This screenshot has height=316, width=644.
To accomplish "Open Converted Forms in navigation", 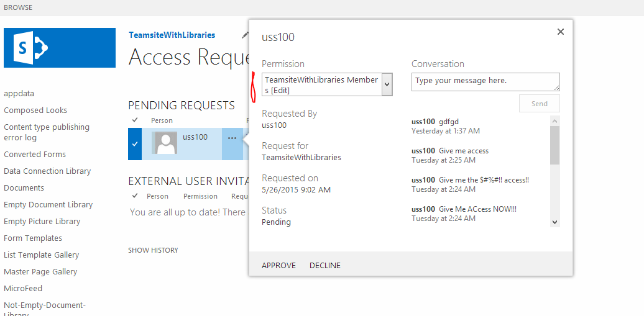I will point(35,155).
